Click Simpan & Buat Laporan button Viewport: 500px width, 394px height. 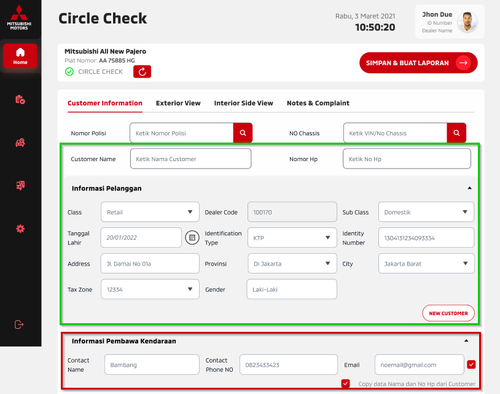418,63
